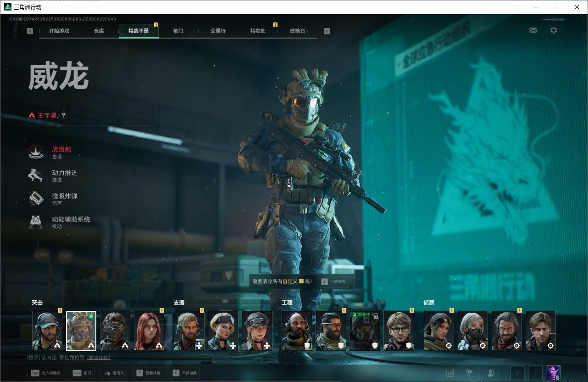Open the 自定义 customize button
This screenshot has width=588, height=382.
pyautogui.click(x=113, y=373)
